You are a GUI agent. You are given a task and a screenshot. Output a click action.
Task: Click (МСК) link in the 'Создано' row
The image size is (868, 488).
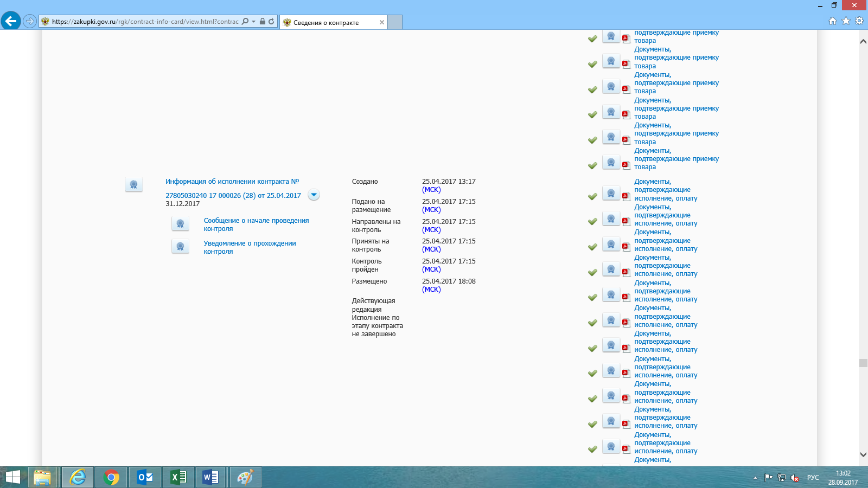pos(431,190)
